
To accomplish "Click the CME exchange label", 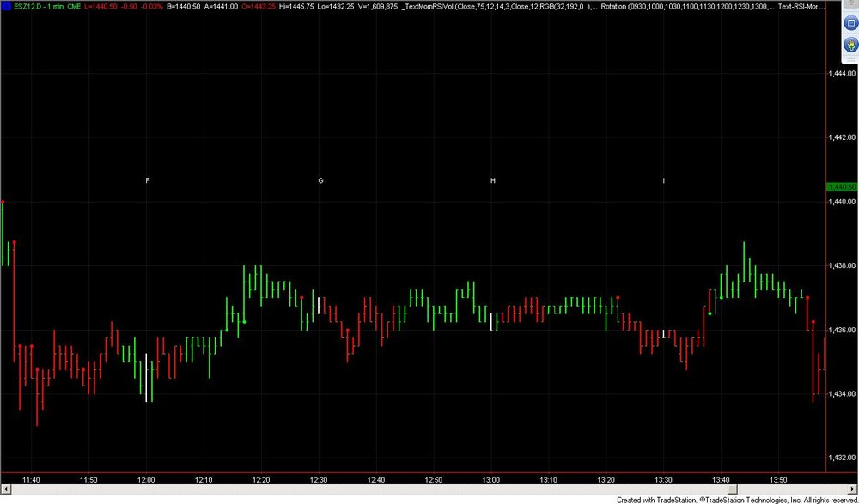I will coord(75,6).
